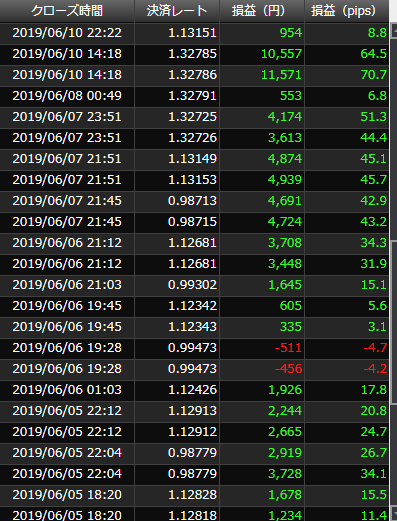Select rate cell 0.99302

pyautogui.click(x=177, y=285)
